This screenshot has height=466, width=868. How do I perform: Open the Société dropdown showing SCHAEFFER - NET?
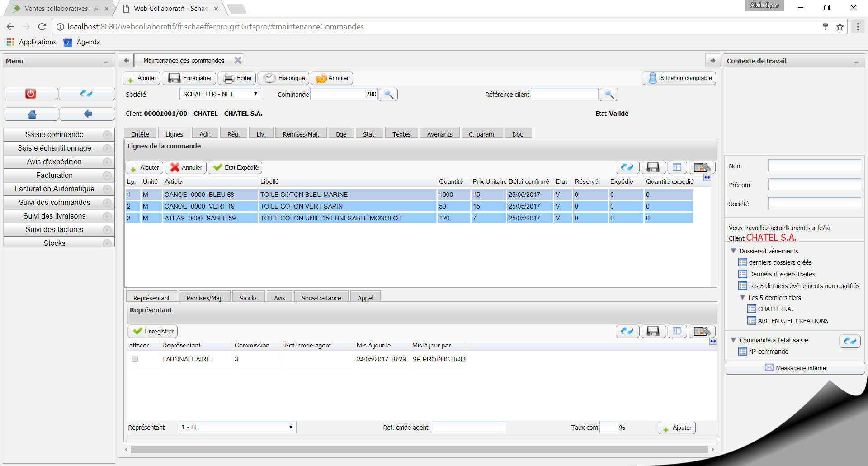(x=220, y=94)
